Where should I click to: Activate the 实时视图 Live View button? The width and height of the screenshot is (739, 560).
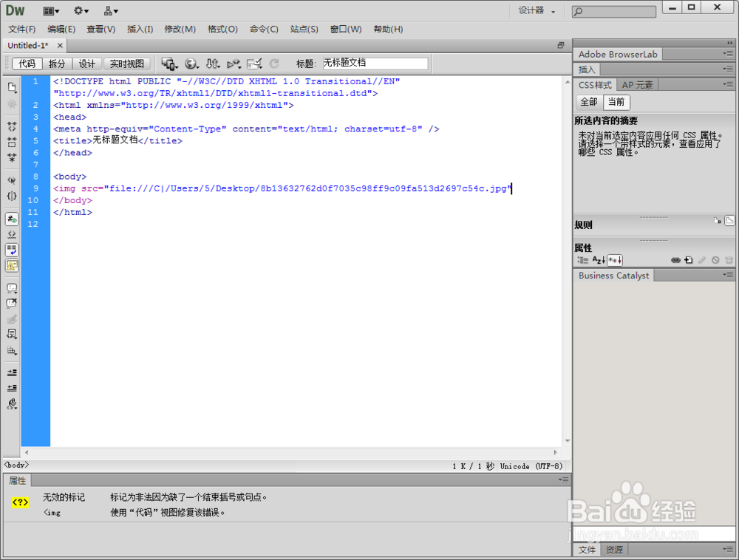pos(126,63)
